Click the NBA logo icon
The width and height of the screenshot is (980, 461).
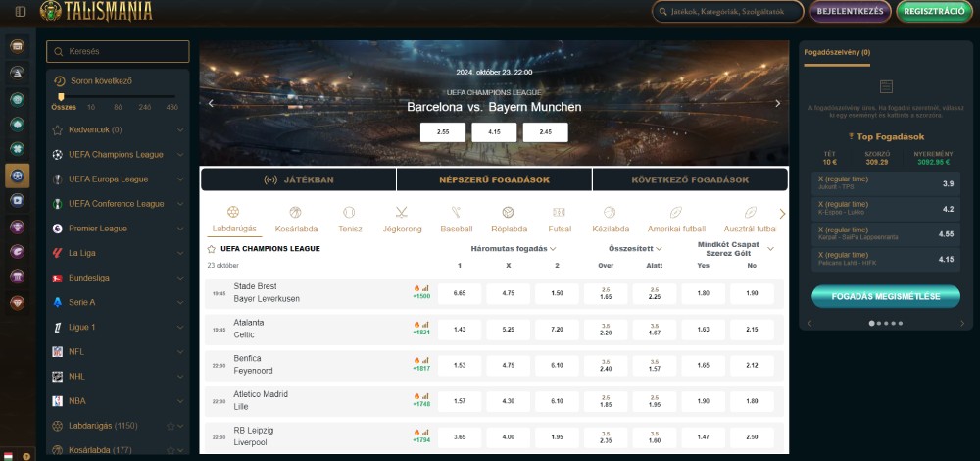pyautogui.click(x=58, y=401)
